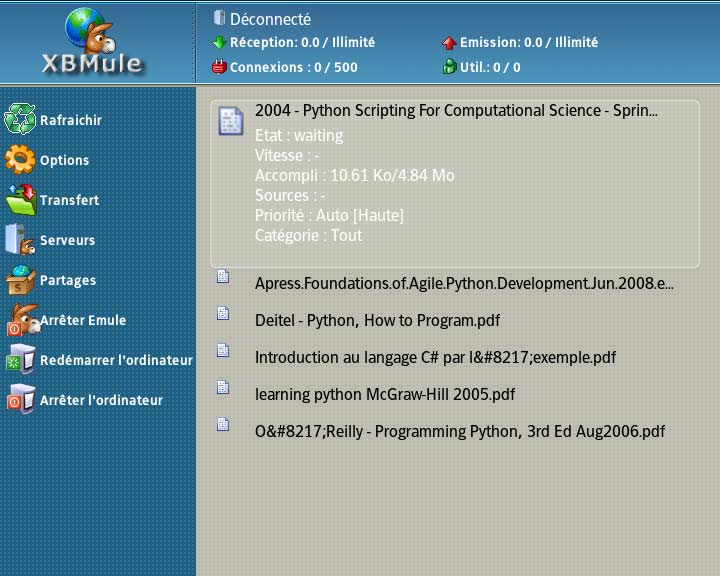This screenshot has width=720, height=576.
Task: Click the Emission: 0.0 / Illimité value
Action: click(529, 42)
